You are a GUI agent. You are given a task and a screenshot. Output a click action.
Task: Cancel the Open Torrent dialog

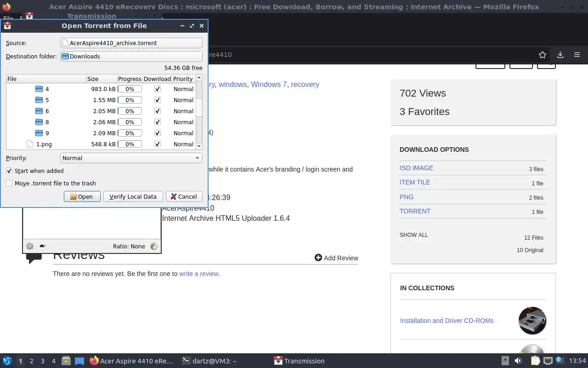coord(184,196)
